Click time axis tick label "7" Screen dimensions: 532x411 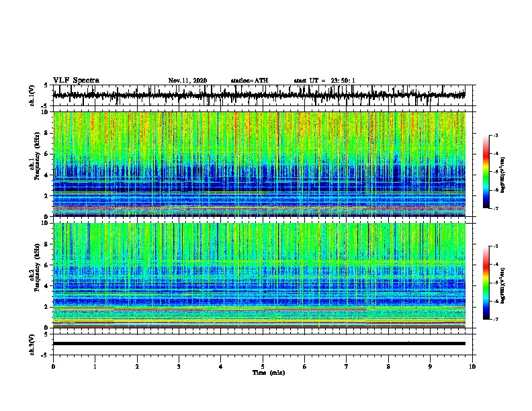[347, 367]
